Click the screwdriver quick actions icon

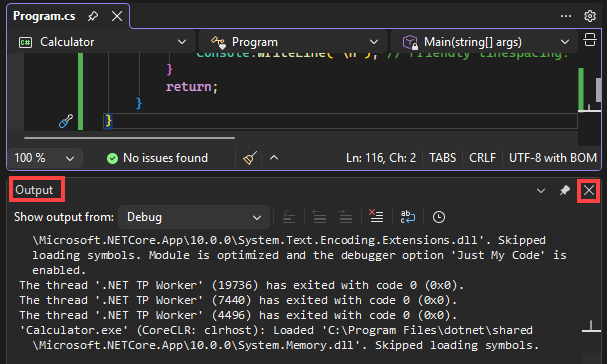66,121
